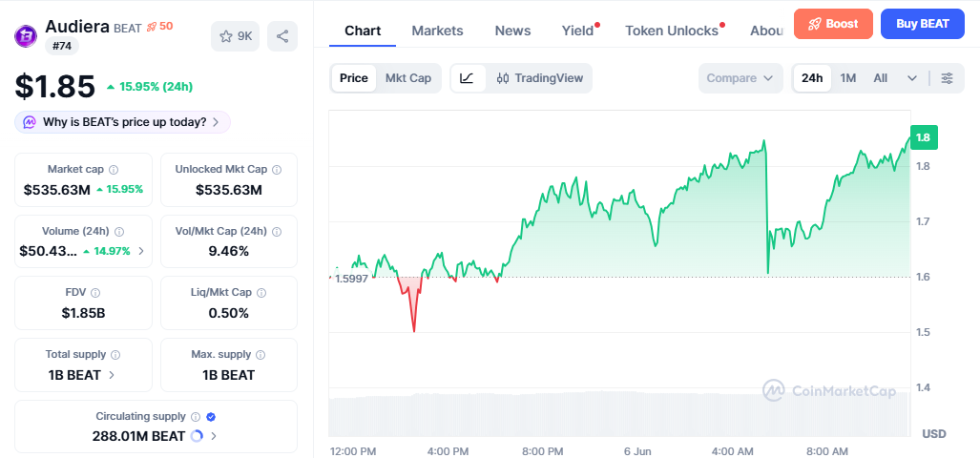Open Max. supply info icon
980x458 pixels.
(261, 354)
